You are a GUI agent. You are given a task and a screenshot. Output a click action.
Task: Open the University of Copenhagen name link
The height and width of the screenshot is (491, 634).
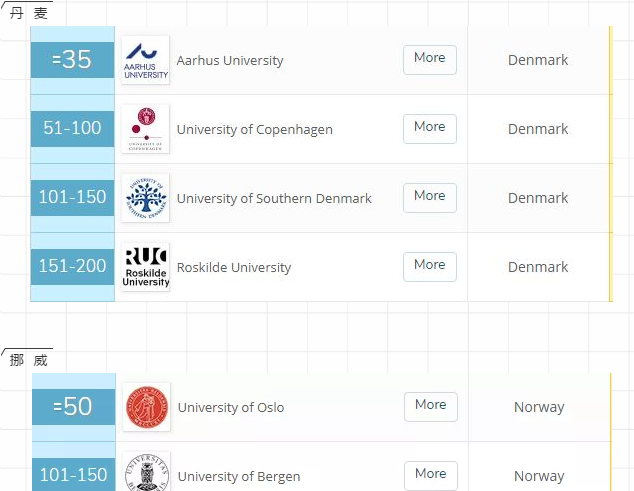(x=255, y=130)
